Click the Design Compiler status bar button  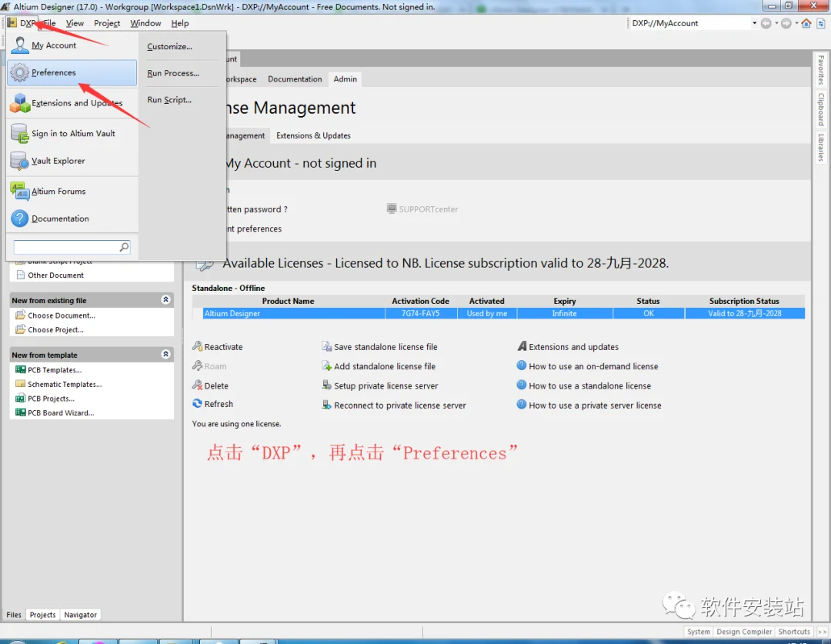(x=744, y=631)
